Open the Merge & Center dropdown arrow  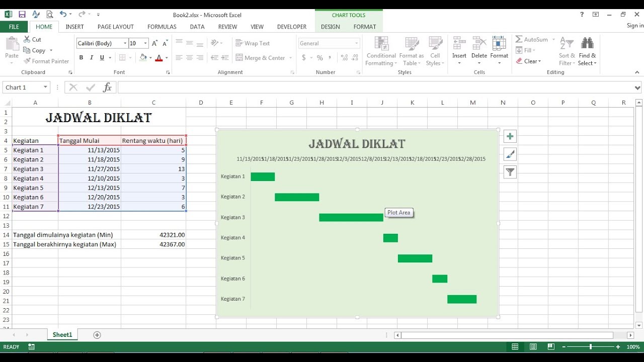click(x=291, y=58)
